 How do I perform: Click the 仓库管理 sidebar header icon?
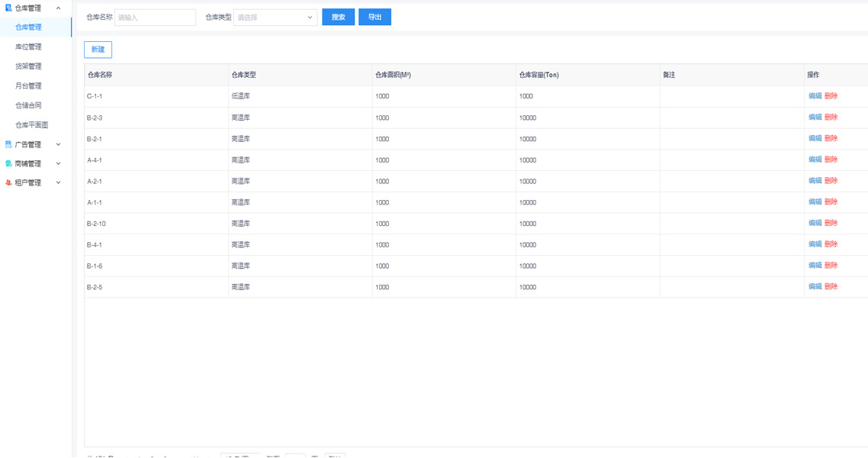pyautogui.click(x=8, y=8)
